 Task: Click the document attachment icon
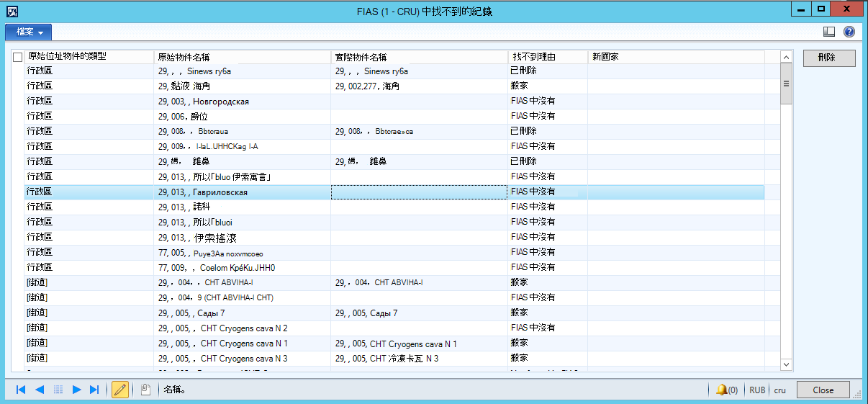145,390
